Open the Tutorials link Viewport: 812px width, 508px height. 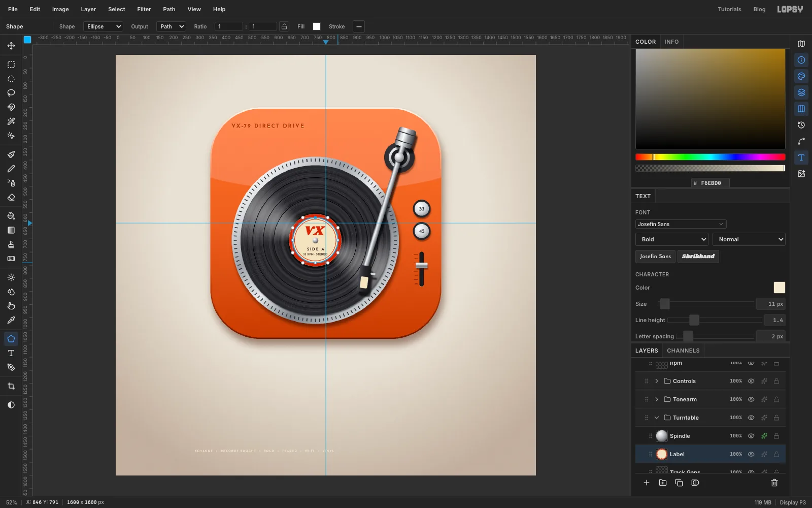coord(729,9)
